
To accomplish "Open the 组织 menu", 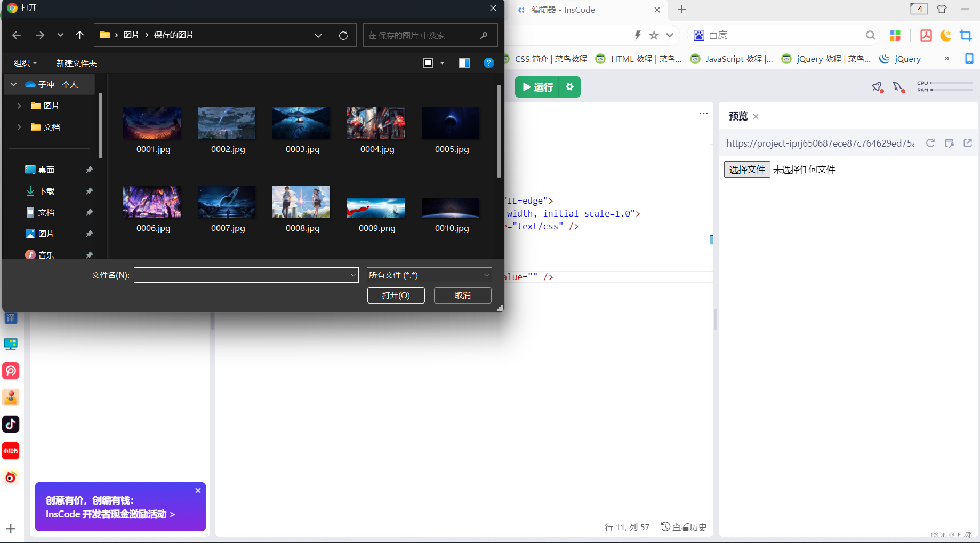I will pyautogui.click(x=25, y=63).
